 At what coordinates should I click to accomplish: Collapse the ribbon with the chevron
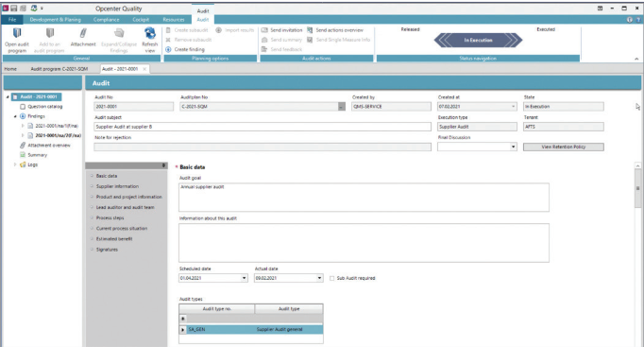636,59
